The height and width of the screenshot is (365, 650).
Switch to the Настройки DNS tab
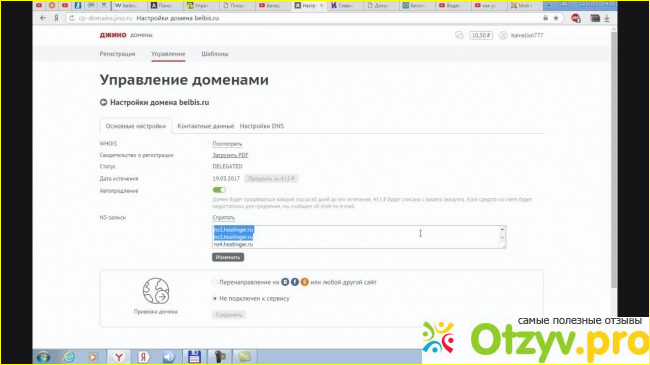(262, 126)
